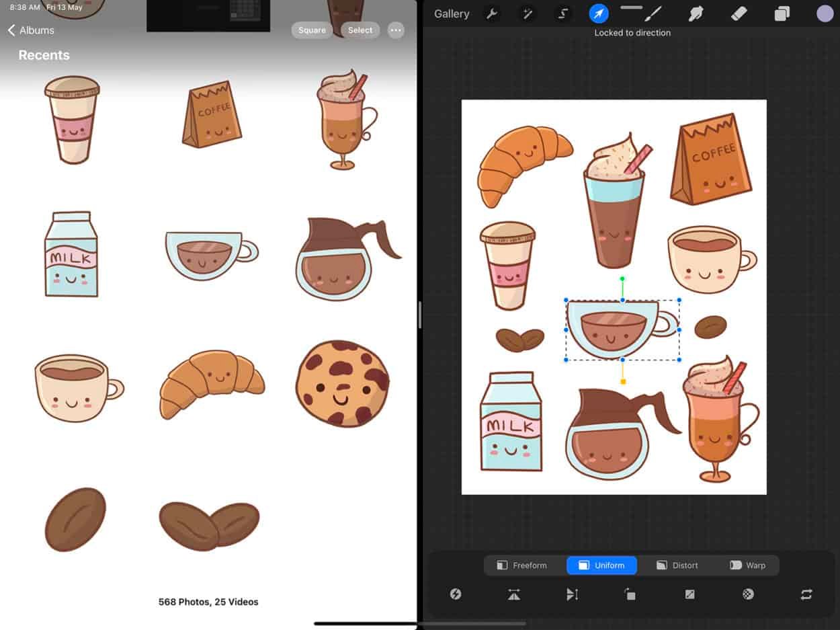Open the Layers panel icon

[782, 14]
